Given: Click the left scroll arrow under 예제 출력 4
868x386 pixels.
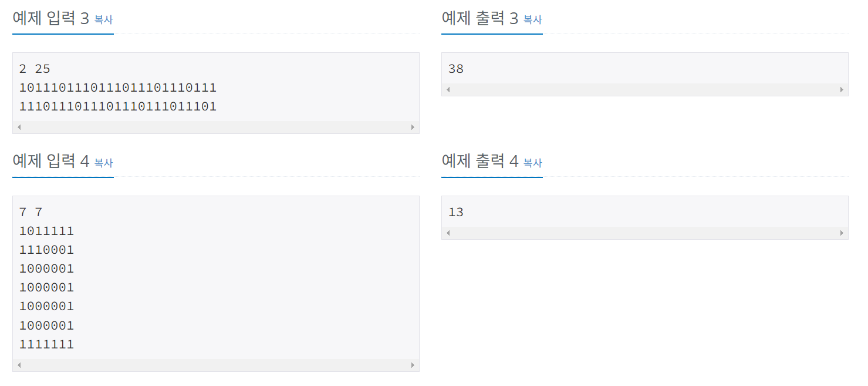Looking at the screenshot, I should pos(448,233).
